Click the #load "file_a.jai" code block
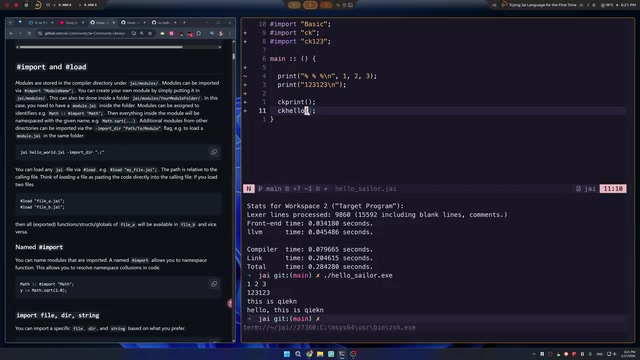This screenshot has height=360, width=640. tap(119, 204)
